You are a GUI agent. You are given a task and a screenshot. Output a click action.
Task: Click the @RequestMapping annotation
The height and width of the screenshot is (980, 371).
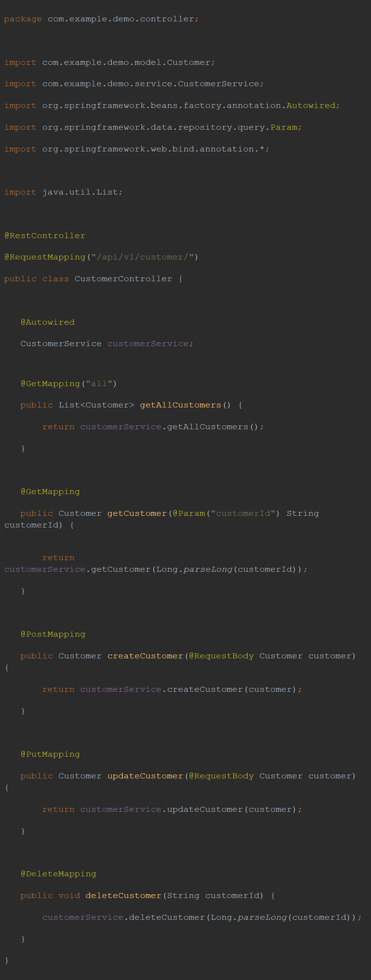click(45, 257)
